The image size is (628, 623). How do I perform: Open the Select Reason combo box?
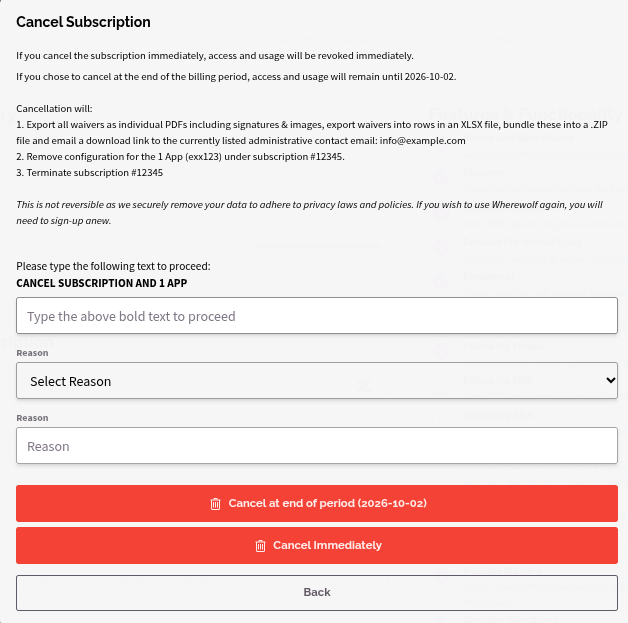coord(317,381)
